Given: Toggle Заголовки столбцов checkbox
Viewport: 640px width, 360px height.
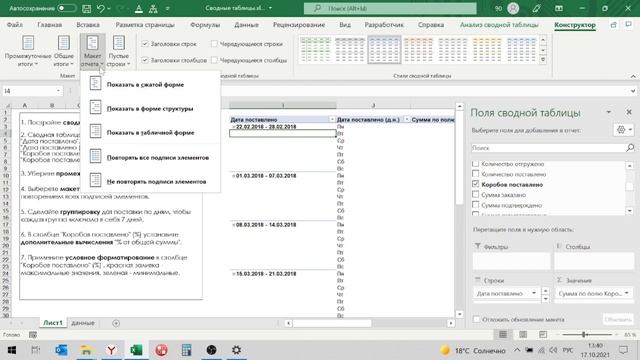Looking at the screenshot, I should (145, 60).
